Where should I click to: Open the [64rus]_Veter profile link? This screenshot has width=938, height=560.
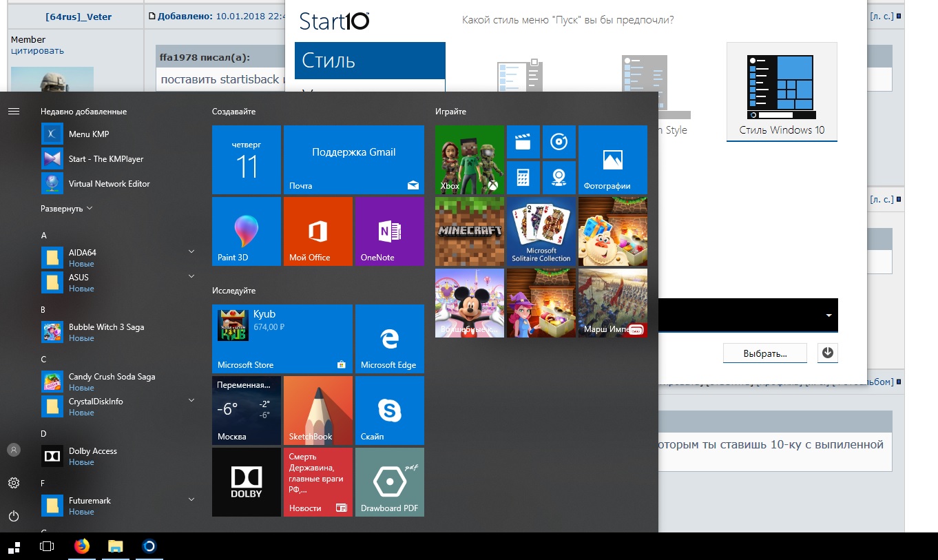(x=79, y=17)
